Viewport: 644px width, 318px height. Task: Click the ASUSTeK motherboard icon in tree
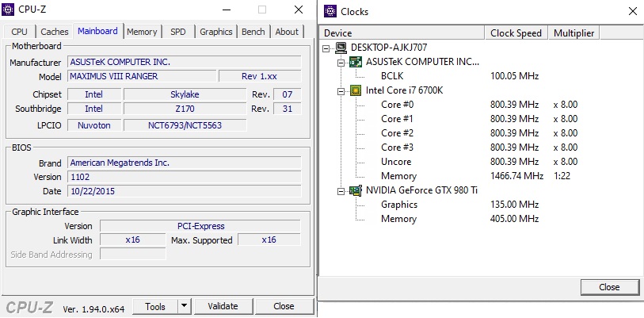[x=356, y=62]
